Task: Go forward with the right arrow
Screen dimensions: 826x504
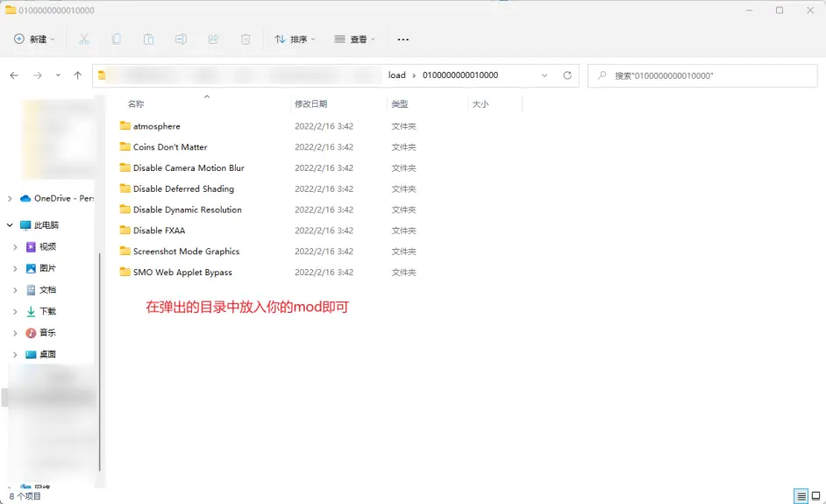Action: [38, 75]
